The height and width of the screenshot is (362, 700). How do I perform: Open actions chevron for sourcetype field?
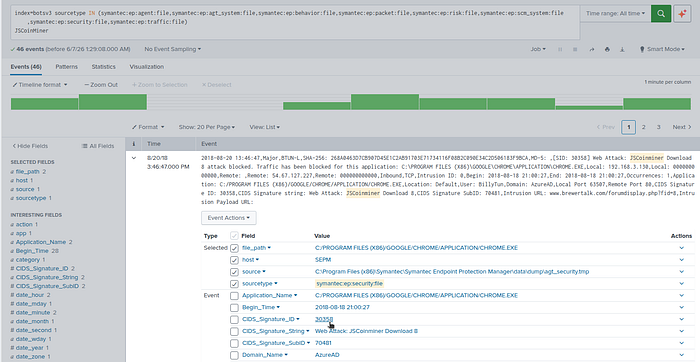[681, 283]
